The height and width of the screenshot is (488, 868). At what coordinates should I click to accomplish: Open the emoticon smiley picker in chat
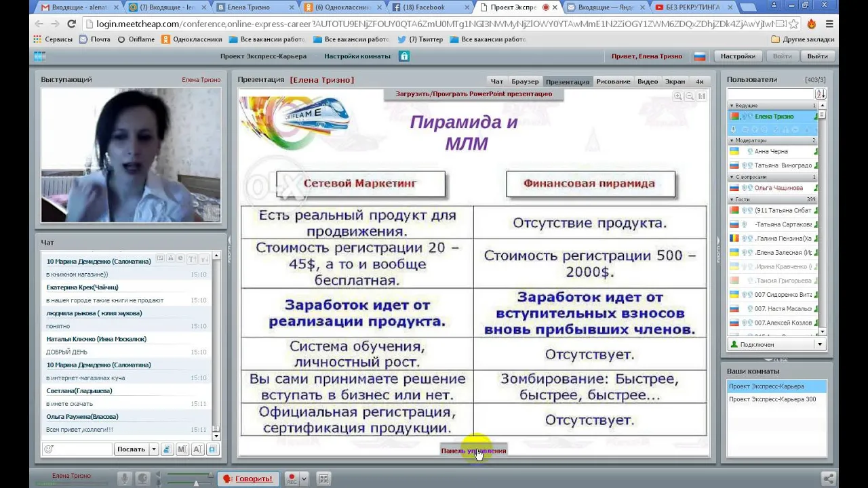coord(48,449)
